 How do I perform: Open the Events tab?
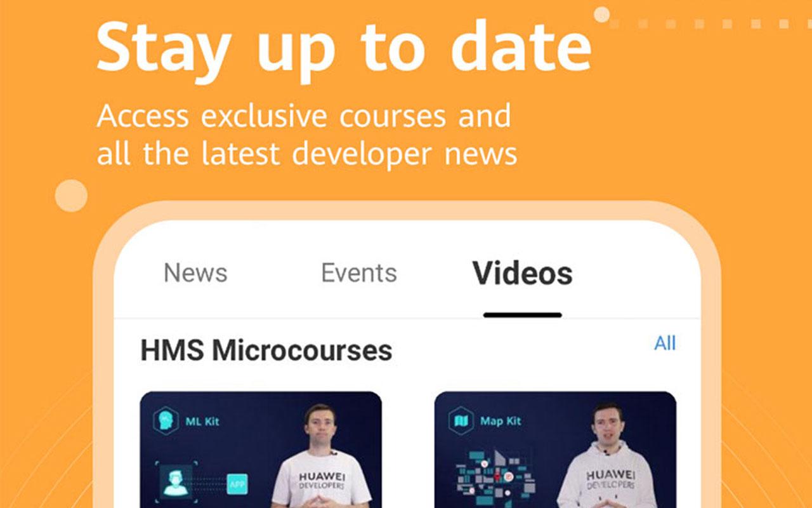click(x=359, y=273)
